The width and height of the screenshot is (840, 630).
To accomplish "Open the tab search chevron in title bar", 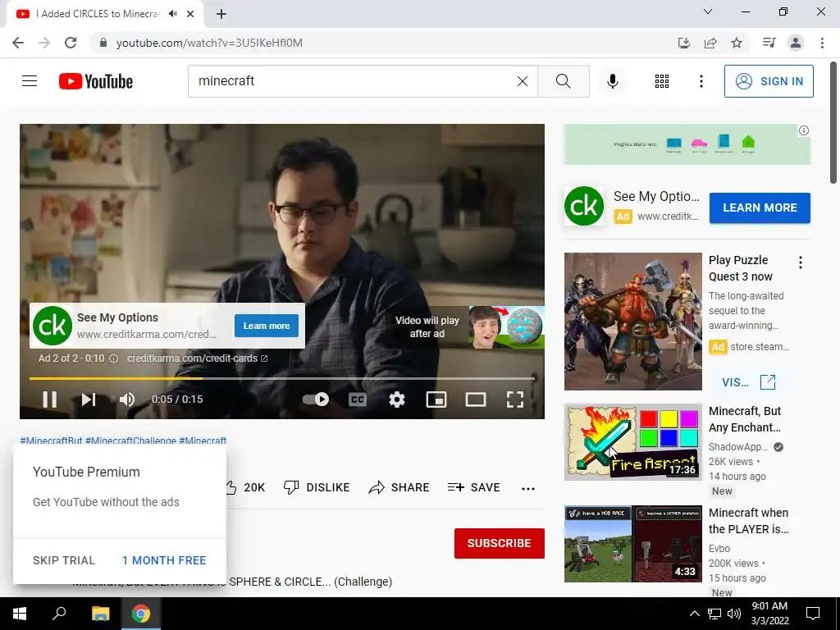I will pos(708,11).
